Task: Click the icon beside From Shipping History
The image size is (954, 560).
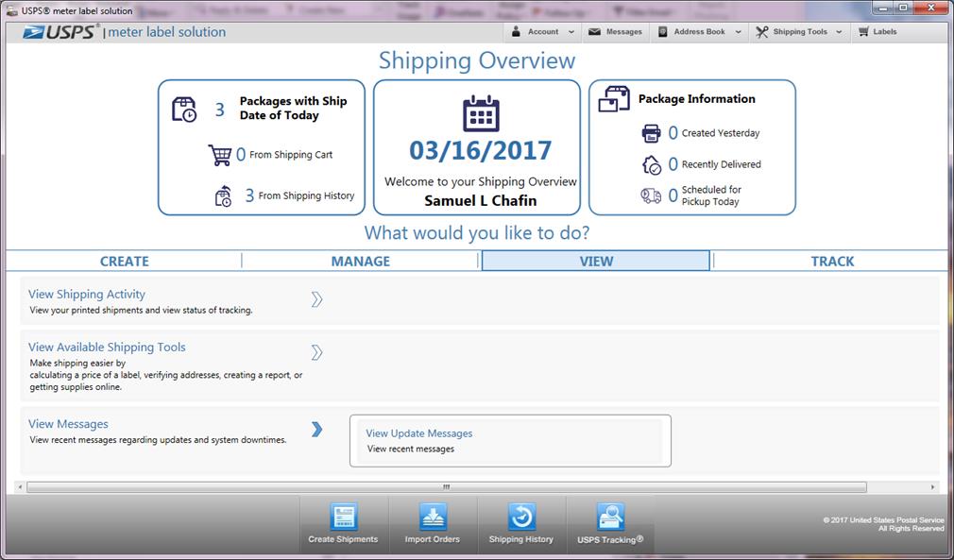Action: 223,195
